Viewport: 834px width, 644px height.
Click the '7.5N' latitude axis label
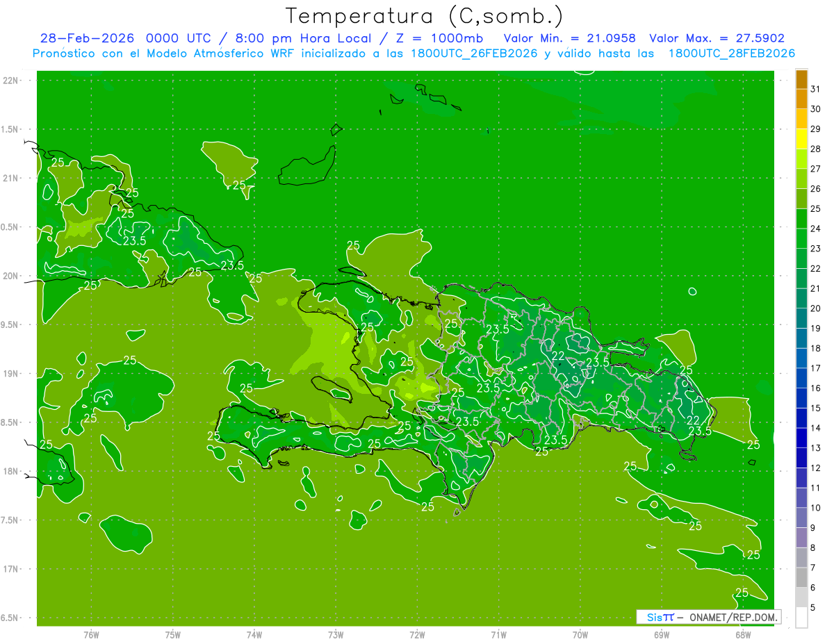click(10, 520)
